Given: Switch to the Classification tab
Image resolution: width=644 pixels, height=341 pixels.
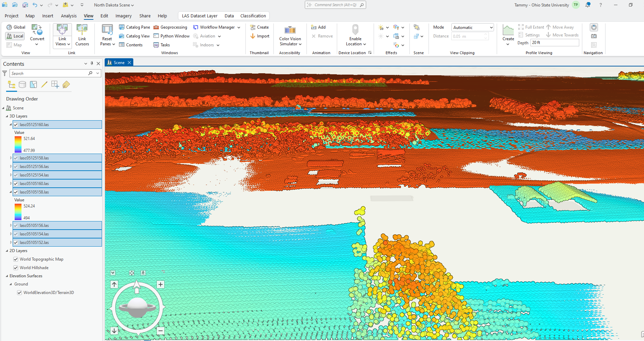Looking at the screenshot, I should 253,16.
